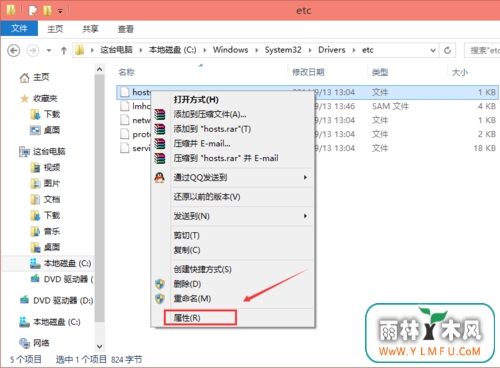Select the lmhosts file icon
Image resolution: width=500 pixels, height=368 pixels.
tap(125, 106)
